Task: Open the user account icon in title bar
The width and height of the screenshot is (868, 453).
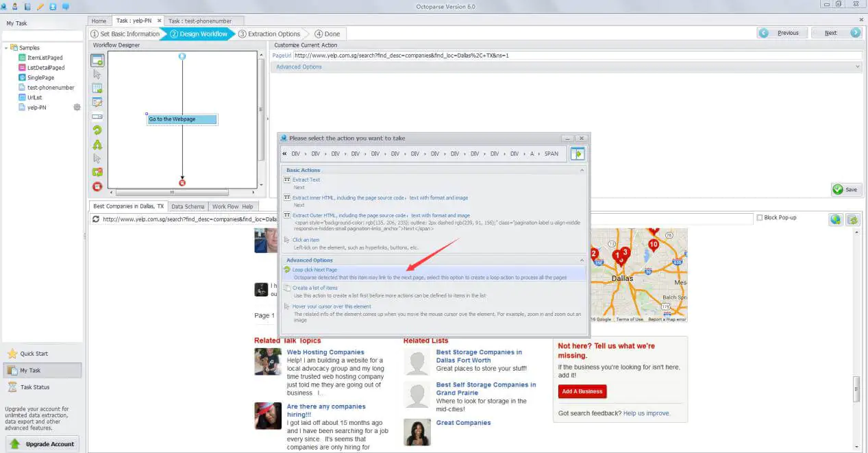Action: tap(15, 6)
